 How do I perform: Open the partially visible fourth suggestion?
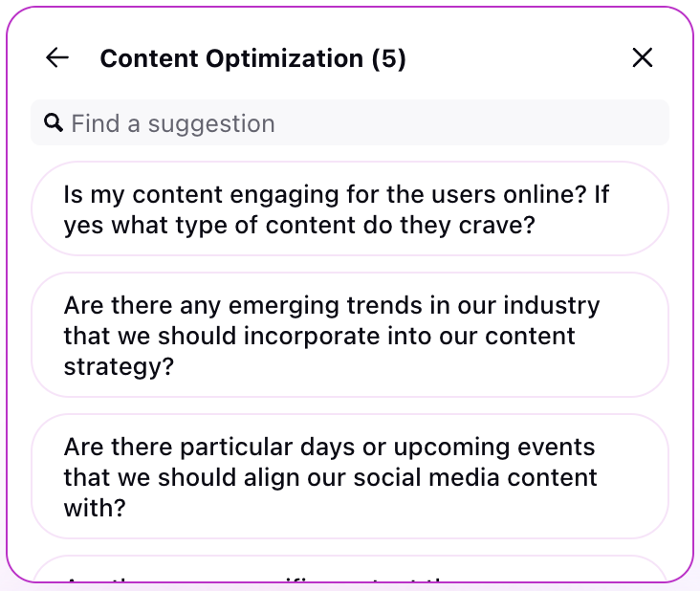pyautogui.click(x=350, y=569)
